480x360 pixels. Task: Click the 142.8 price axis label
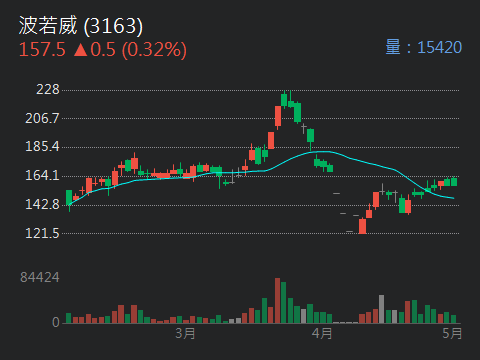(42, 204)
